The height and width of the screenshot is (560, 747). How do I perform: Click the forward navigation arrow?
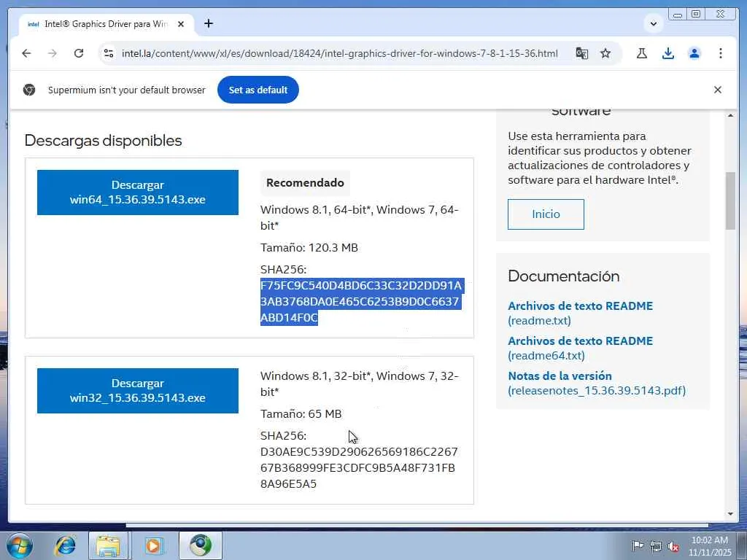click(53, 53)
